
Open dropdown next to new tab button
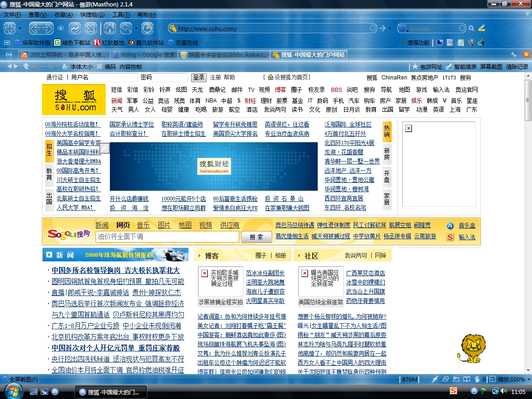click(x=20, y=29)
